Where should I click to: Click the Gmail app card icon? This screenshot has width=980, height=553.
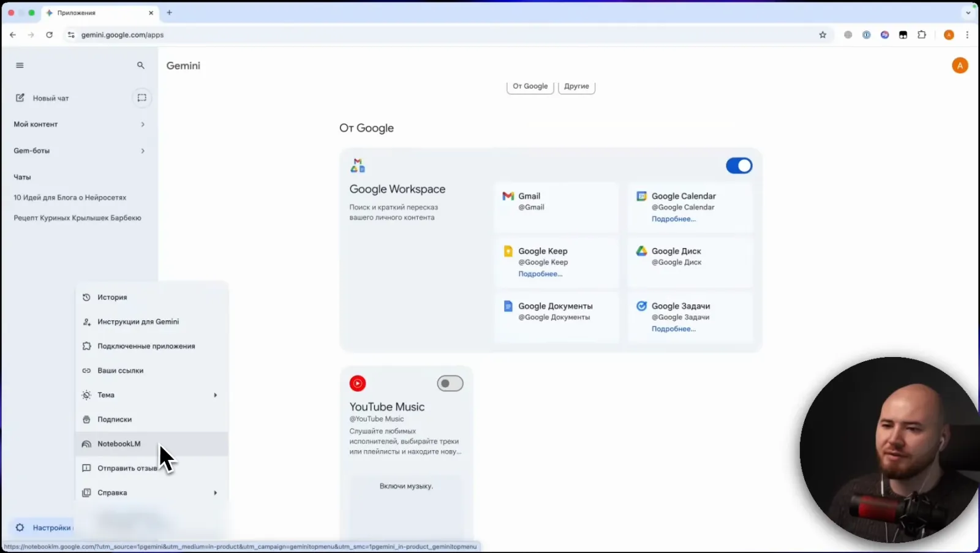pyautogui.click(x=508, y=196)
